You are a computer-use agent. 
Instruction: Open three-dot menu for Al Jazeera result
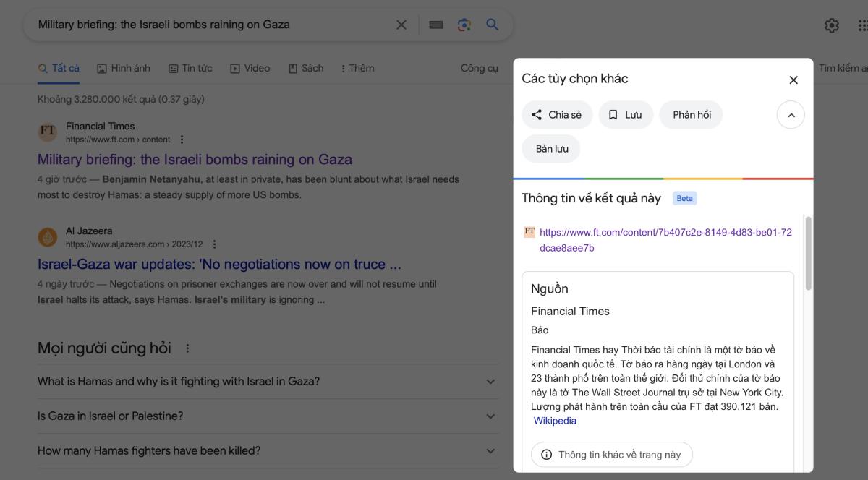214,244
